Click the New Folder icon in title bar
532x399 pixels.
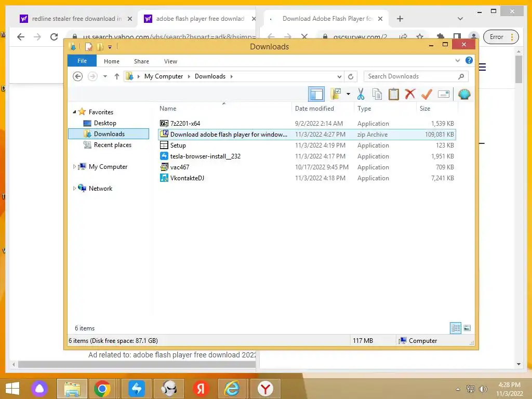click(x=100, y=47)
